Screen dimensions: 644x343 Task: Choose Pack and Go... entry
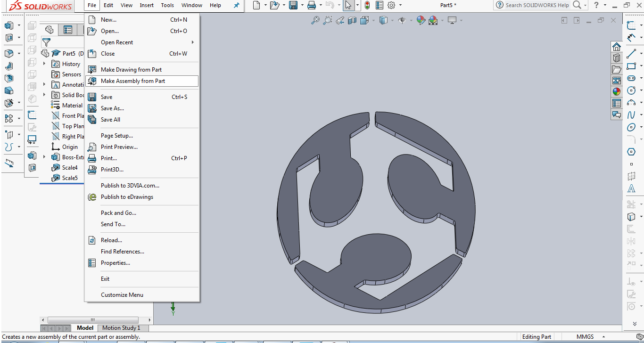coord(142,213)
